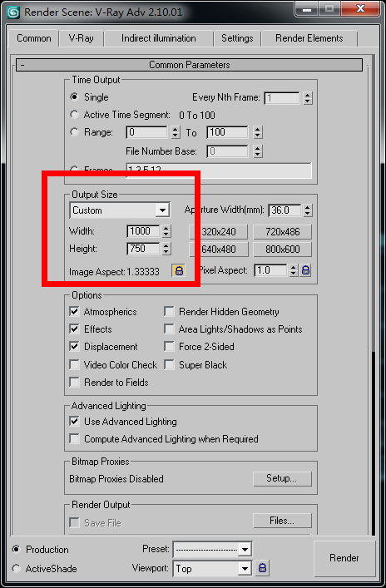Adjust Height using spinner arrows
The image size is (386, 588).
(166, 249)
